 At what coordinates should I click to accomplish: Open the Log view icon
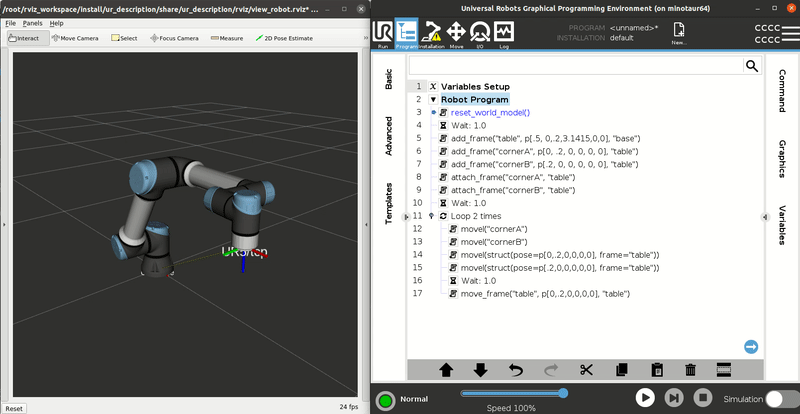click(504, 34)
